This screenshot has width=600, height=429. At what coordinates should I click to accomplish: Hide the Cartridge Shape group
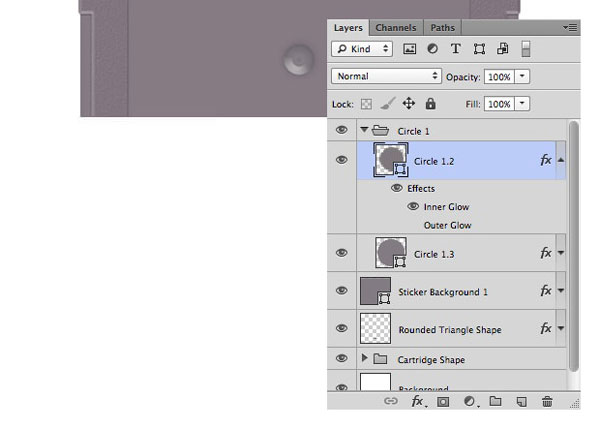pyautogui.click(x=342, y=358)
